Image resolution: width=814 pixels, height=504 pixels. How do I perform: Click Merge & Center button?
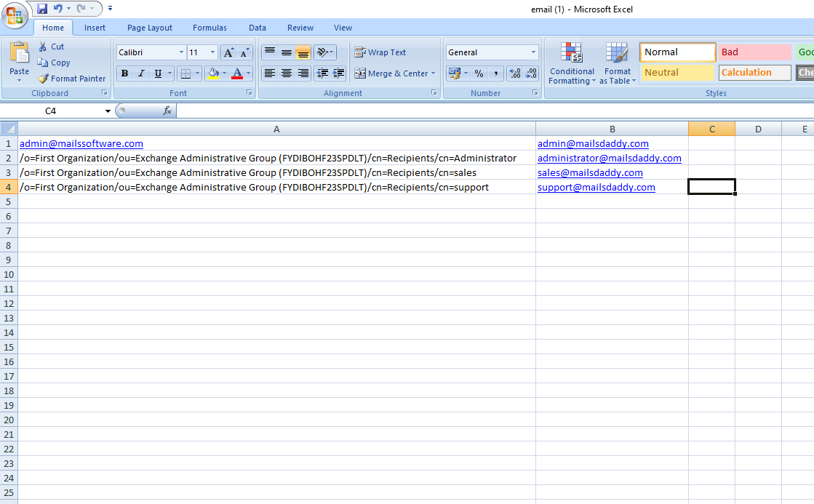pyautogui.click(x=391, y=73)
